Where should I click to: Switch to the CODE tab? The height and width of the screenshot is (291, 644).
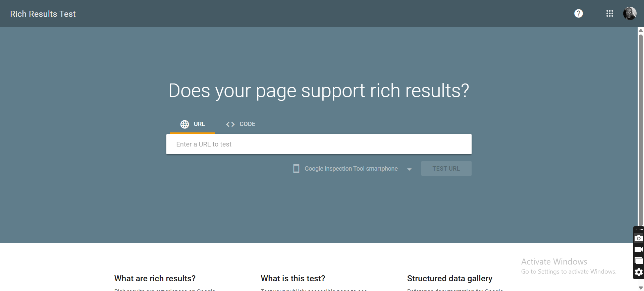[241, 124]
